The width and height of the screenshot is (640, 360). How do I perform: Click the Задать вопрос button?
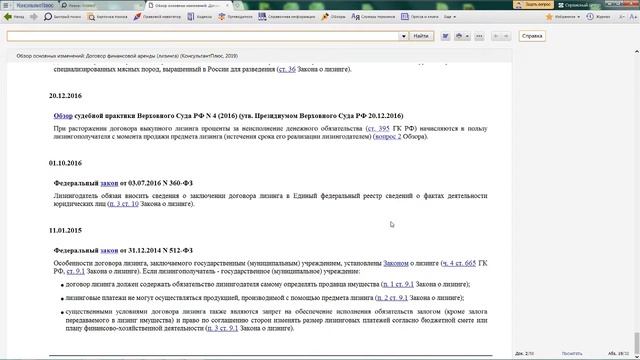[x=533, y=4]
